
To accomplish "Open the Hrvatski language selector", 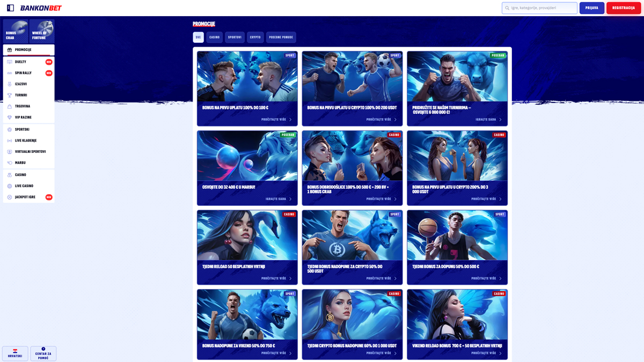I will [15, 353].
